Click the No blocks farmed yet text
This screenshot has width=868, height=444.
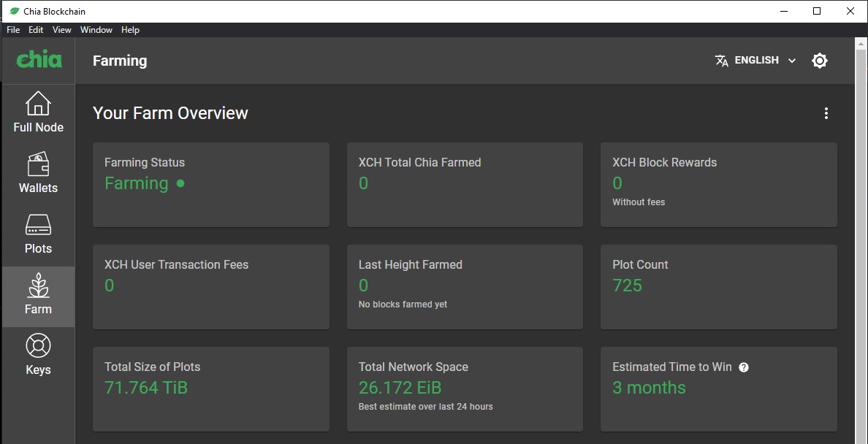(x=403, y=305)
